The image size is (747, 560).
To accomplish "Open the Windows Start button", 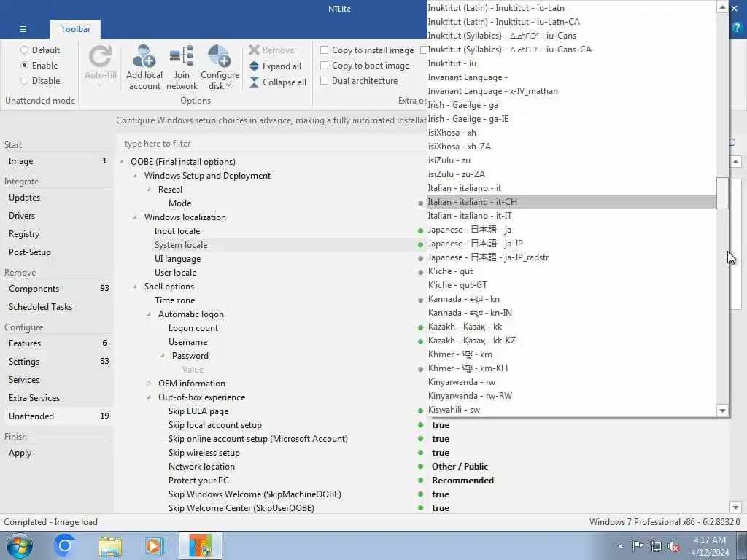I will (20, 545).
